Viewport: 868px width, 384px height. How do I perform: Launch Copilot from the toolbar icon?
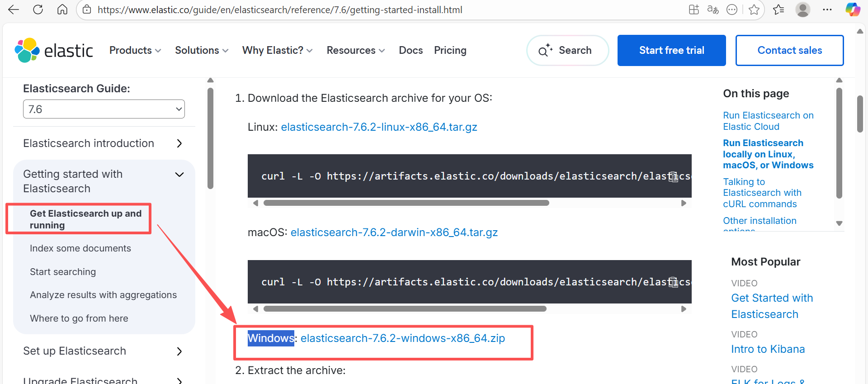[853, 9]
